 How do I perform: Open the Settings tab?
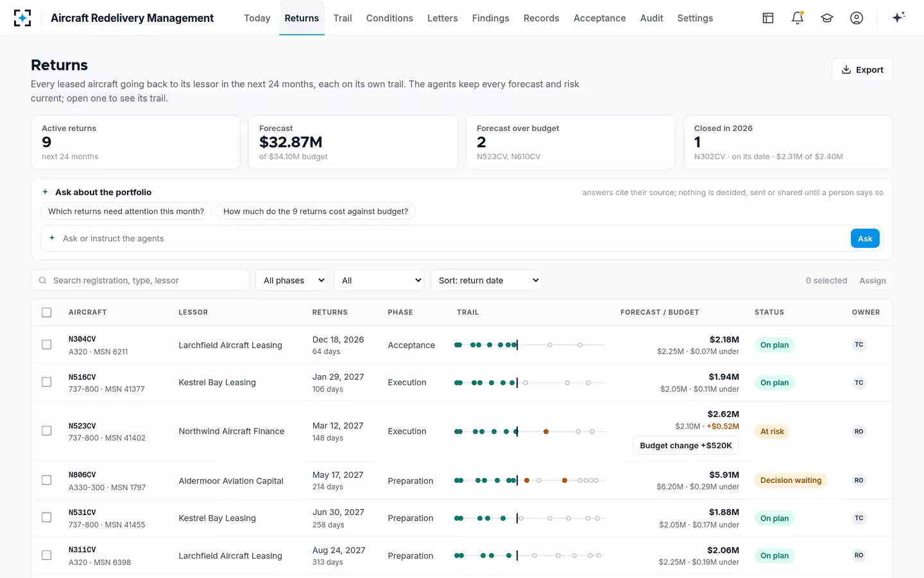[x=695, y=18]
